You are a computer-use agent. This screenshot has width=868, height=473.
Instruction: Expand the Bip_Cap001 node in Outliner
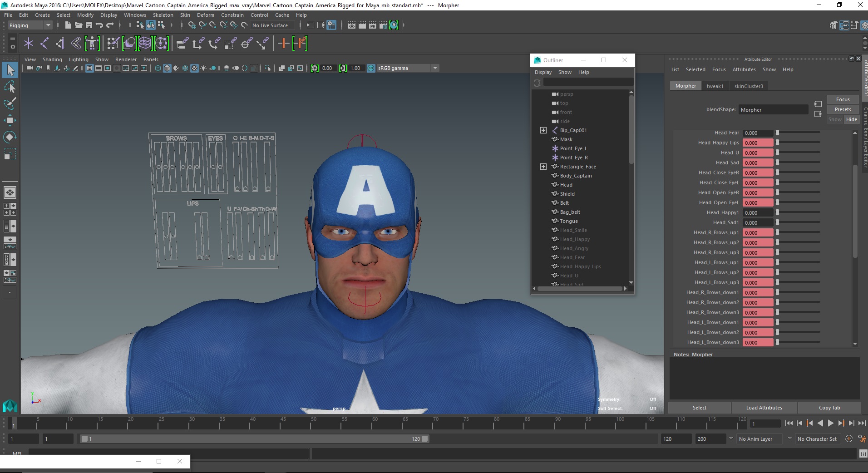coord(543,130)
